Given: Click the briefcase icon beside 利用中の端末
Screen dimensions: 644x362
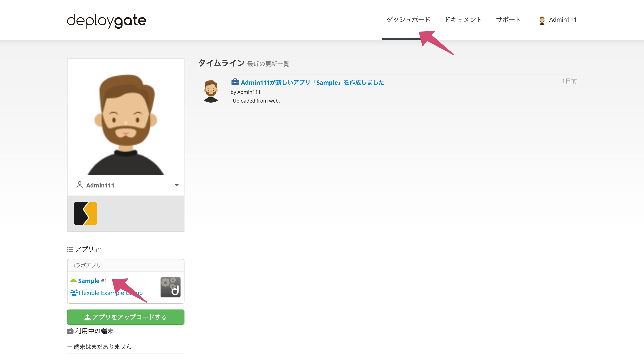Looking at the screenshot, I should (x=70, y=331).
